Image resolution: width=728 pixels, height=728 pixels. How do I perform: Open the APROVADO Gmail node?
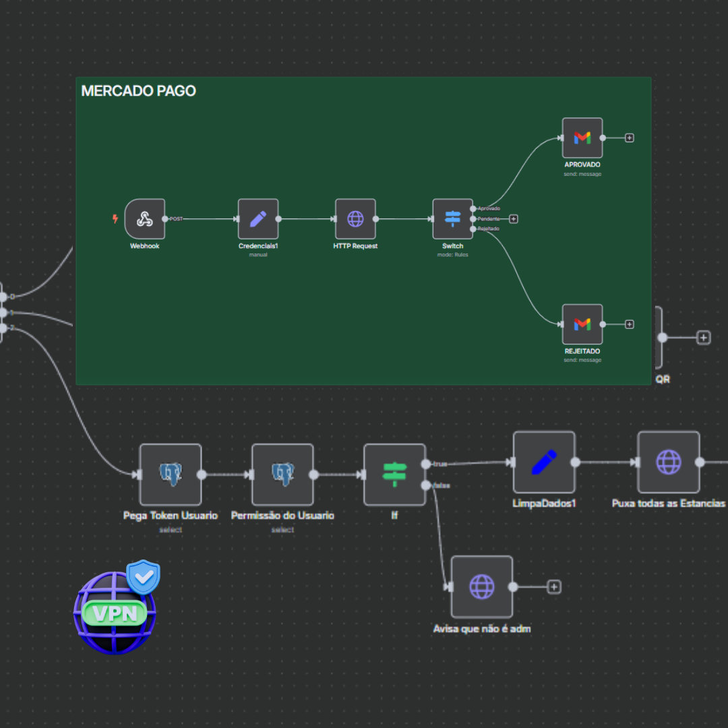coord(582,138)
